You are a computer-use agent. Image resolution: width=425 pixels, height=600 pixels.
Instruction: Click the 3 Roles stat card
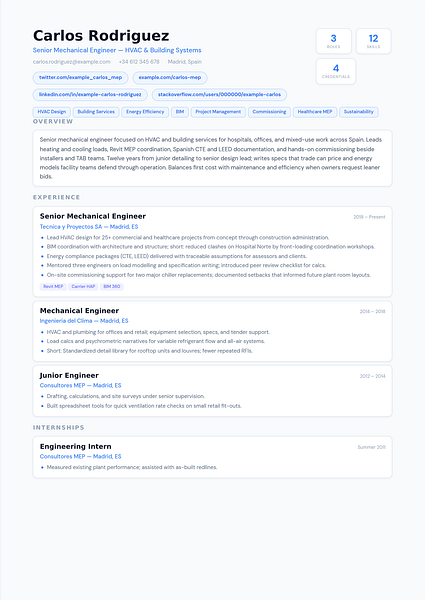pyautogui.click(x=334, y=41)
